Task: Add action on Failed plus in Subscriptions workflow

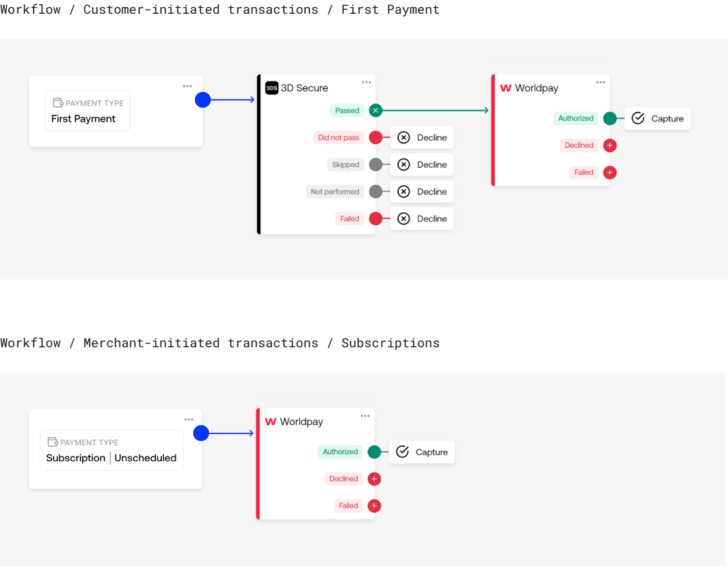Action: coord(375,506)
